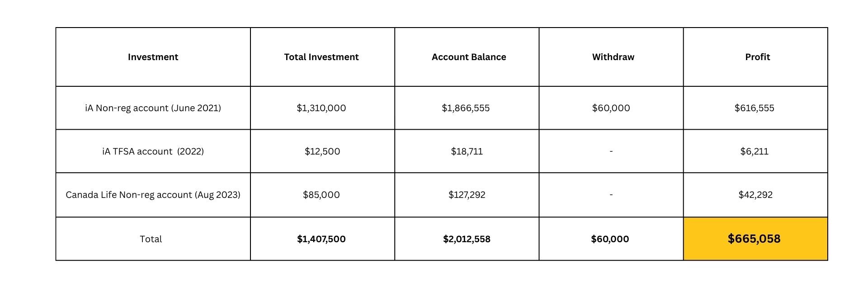Select the $18,711 balance cell
This screenshot has width=868, height=305.
point(467,151)
